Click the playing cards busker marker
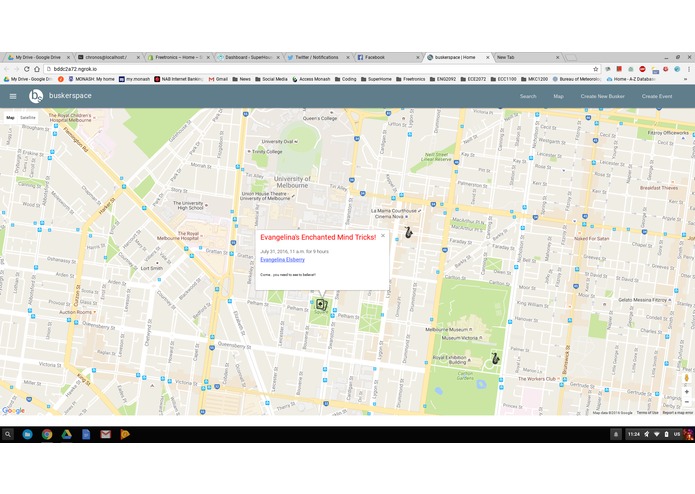The height and width of the screenshot is (494, 695). point(322,305)
